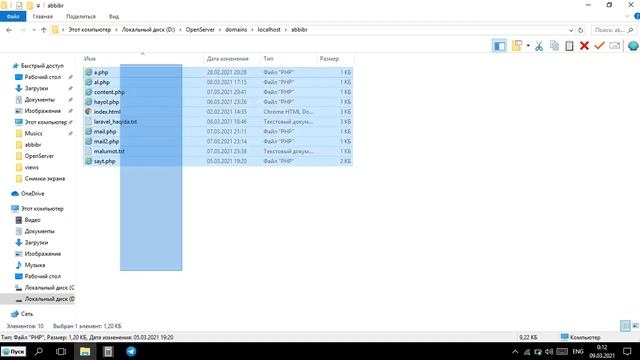Select the index.html Chrome file
Viewport: 640px width, 360px height.
(107, 112)
